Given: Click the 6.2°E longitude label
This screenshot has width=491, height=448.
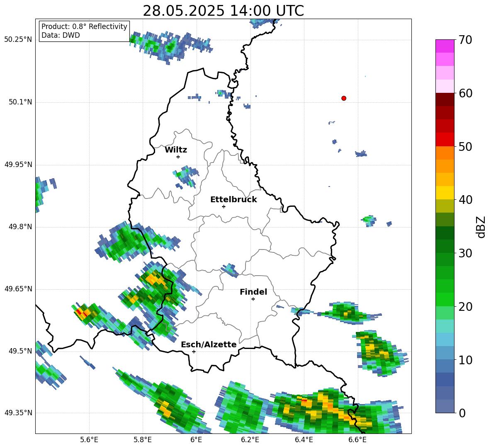Looking at the screenshot, I should (250, 440).
